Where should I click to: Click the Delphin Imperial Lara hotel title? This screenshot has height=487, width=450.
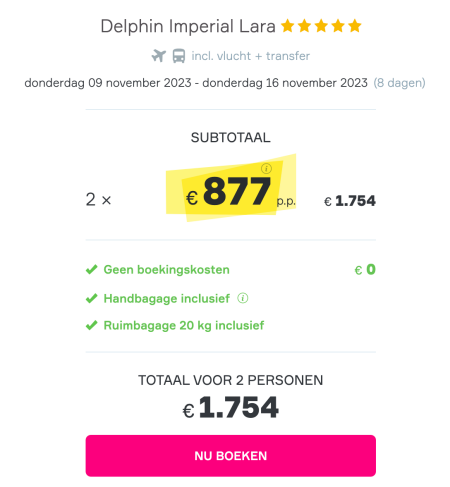coord(188,27)
